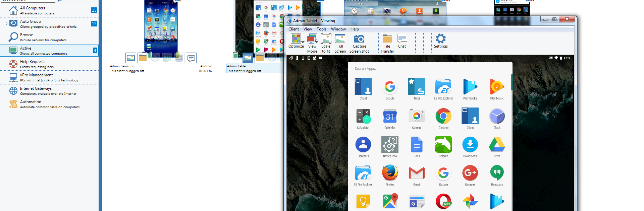The image size is (644, 211).
Task: Open the Contacts app
Action: click(x=363, y=147)
